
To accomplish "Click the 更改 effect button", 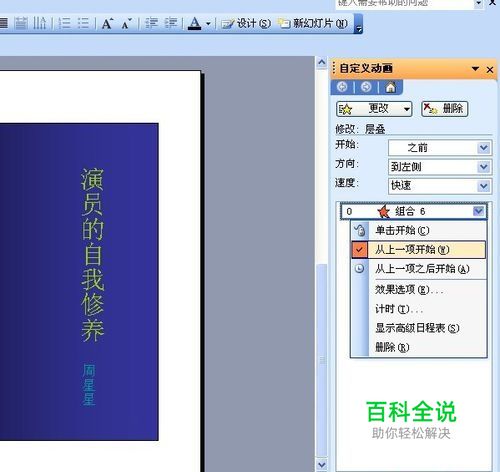I will [x=374, y=109].
